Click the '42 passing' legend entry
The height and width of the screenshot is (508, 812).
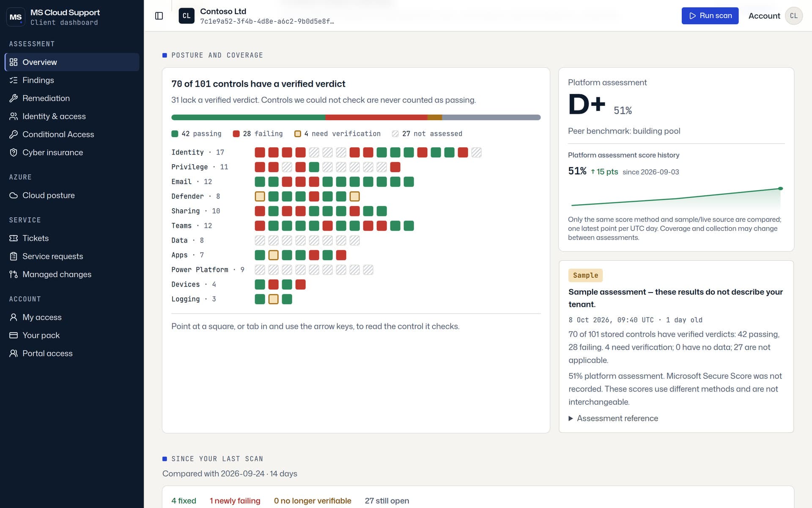(196, 134)
